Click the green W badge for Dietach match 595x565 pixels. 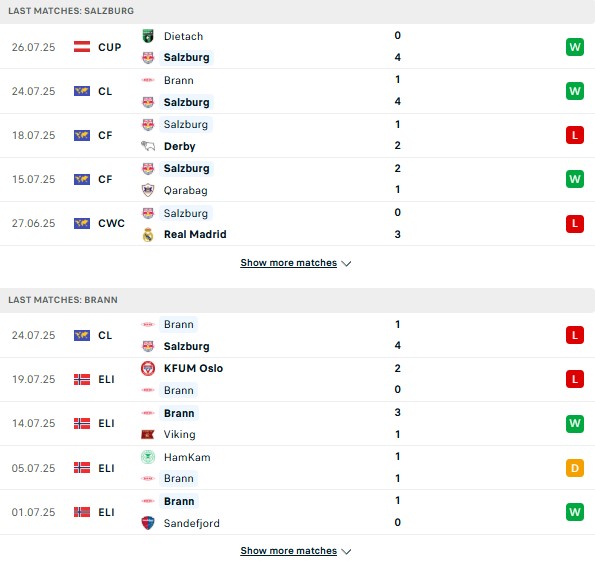click(575, 47)
